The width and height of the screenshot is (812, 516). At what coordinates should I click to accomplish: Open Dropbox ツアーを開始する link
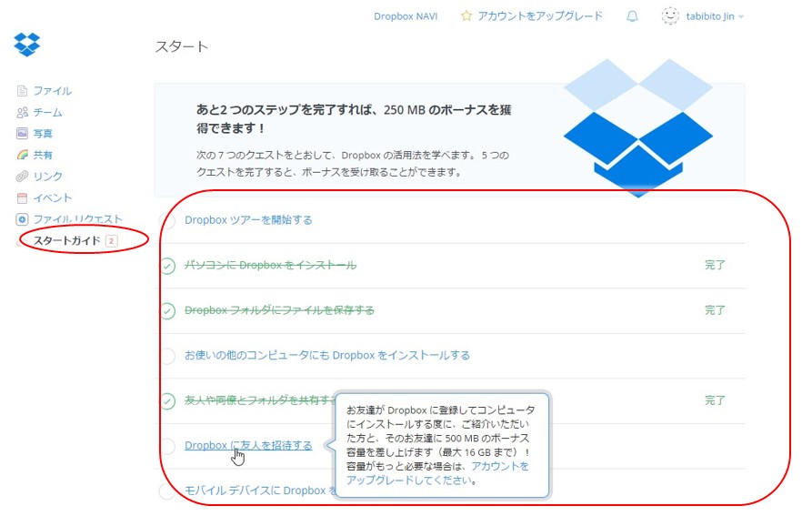[x=248, y=220]
